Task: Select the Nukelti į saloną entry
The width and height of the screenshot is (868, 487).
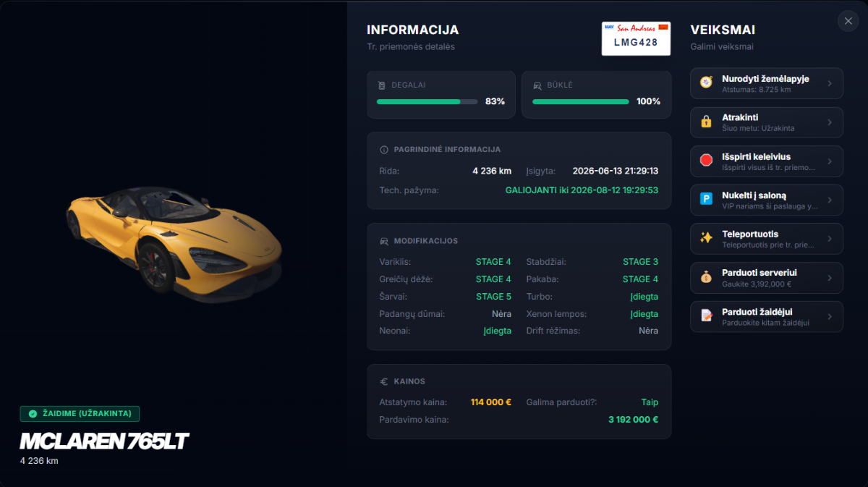Action: (767, 200)
